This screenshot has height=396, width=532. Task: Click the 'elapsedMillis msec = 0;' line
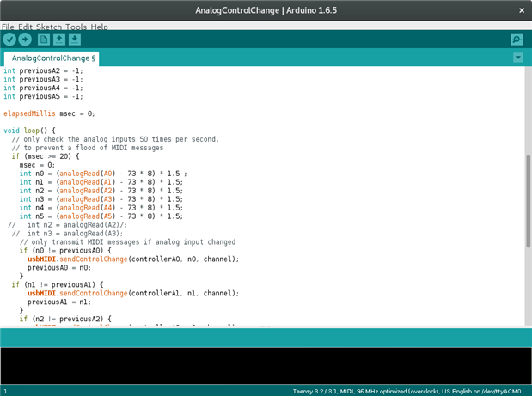tap(49, 113)
